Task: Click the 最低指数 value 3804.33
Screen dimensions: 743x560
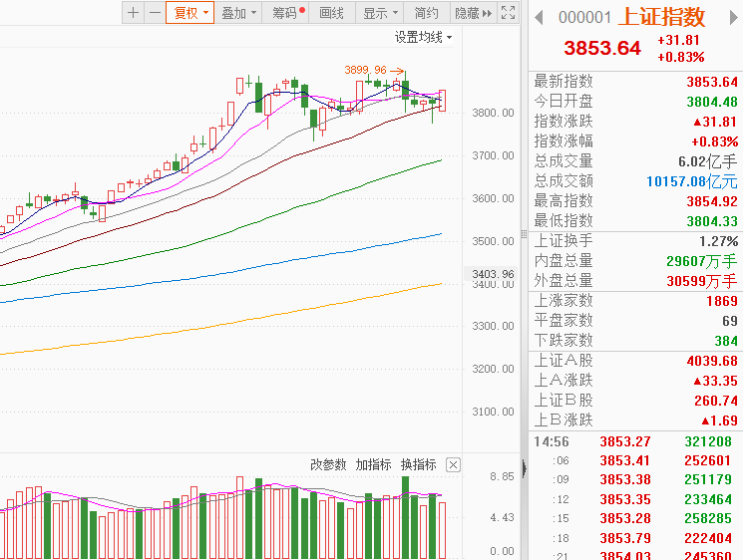Action: pos(712,221)
